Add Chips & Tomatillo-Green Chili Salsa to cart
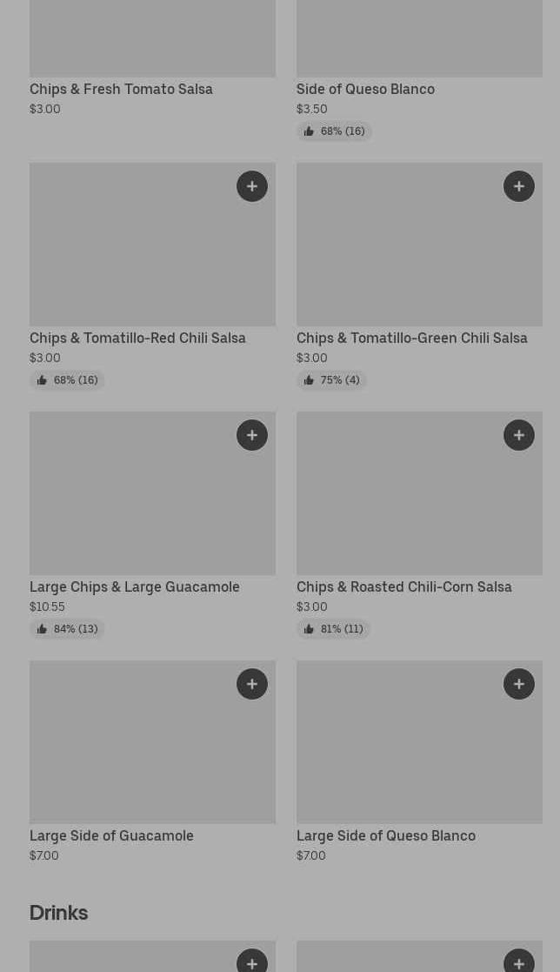 (519, 186)
